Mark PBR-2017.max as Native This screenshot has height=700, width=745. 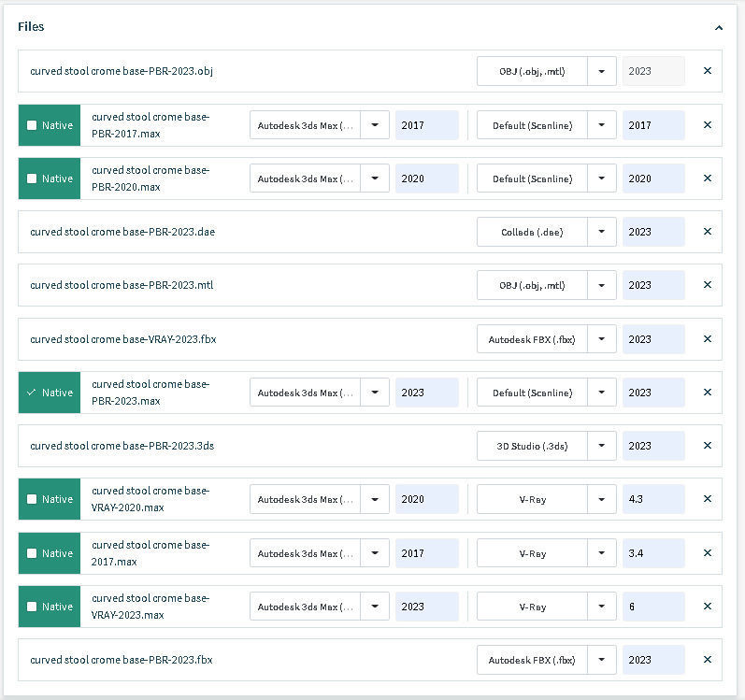point(32,125)
